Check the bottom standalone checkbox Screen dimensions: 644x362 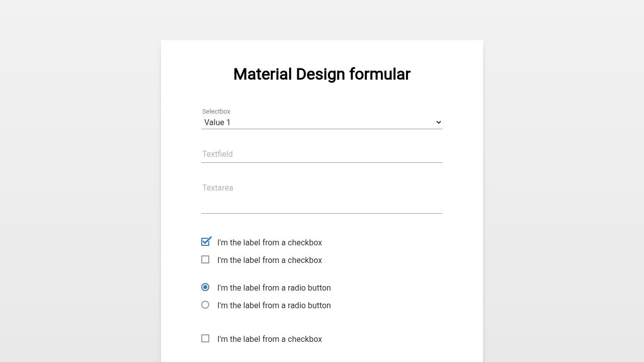tap(205, 338)
